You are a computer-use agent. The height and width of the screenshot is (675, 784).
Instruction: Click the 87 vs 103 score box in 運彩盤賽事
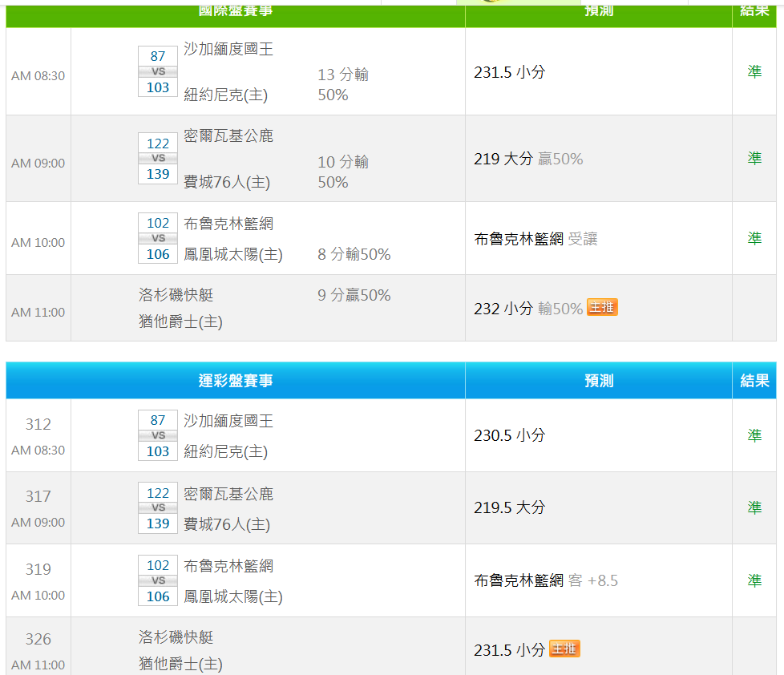click(x=158, y=435)
